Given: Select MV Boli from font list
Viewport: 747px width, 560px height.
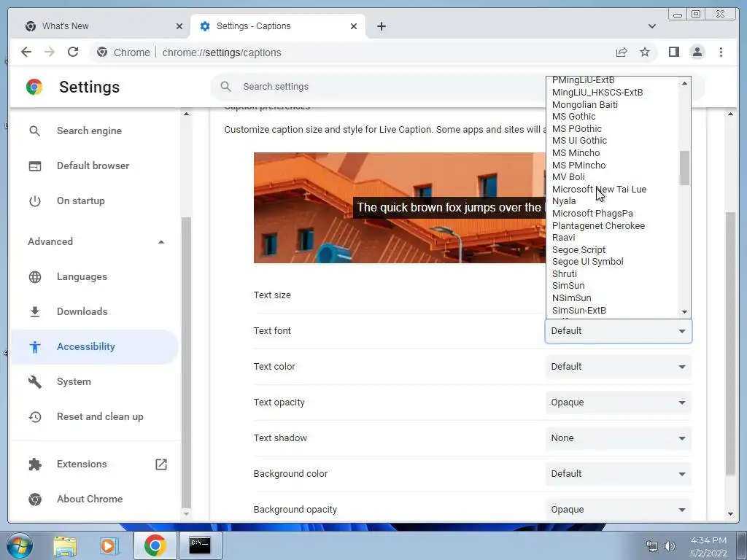Looking at the screenshot, I should [x=568, y=177].
